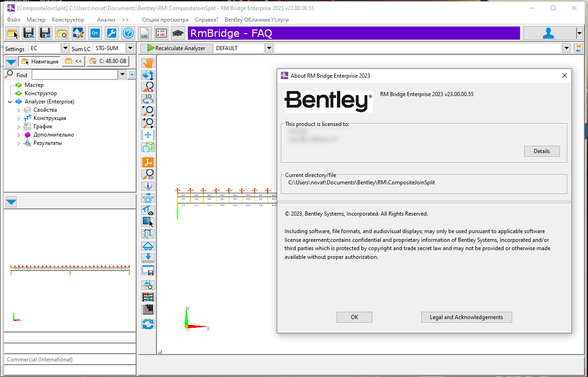This screenshot has height=377, width=588.
Task: Click the blue triangle above the overview panel
Action: tap(11, 201)
